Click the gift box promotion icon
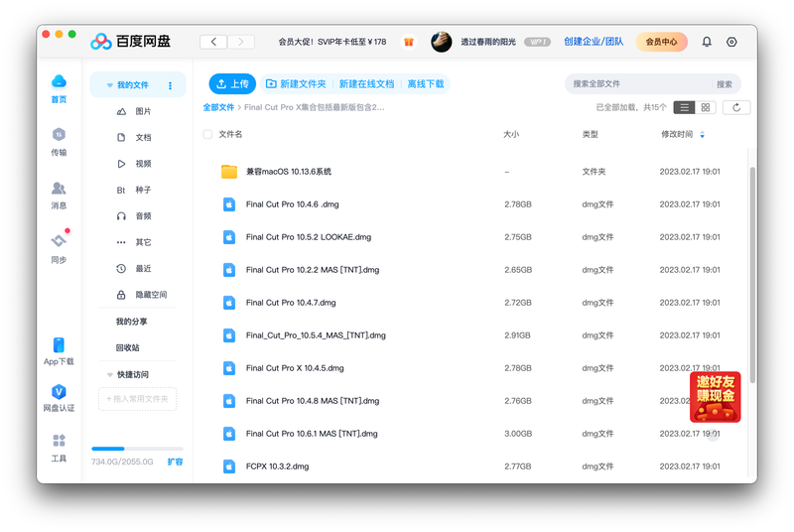The image size is (794, 532). click(409, 42)
